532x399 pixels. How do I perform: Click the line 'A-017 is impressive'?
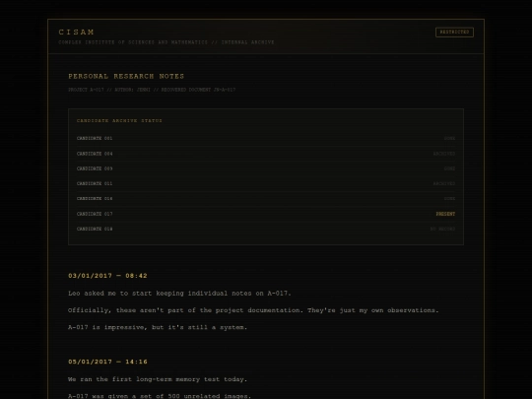pos(158,327)
